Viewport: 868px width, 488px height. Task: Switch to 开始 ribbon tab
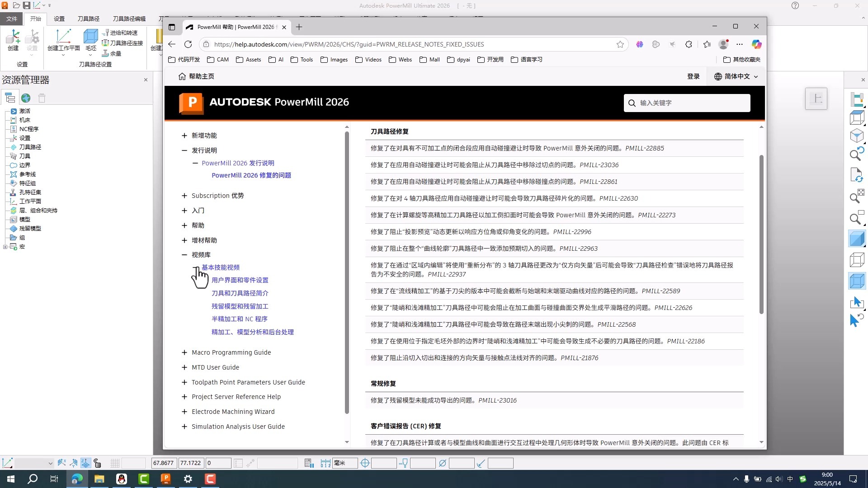36,19
